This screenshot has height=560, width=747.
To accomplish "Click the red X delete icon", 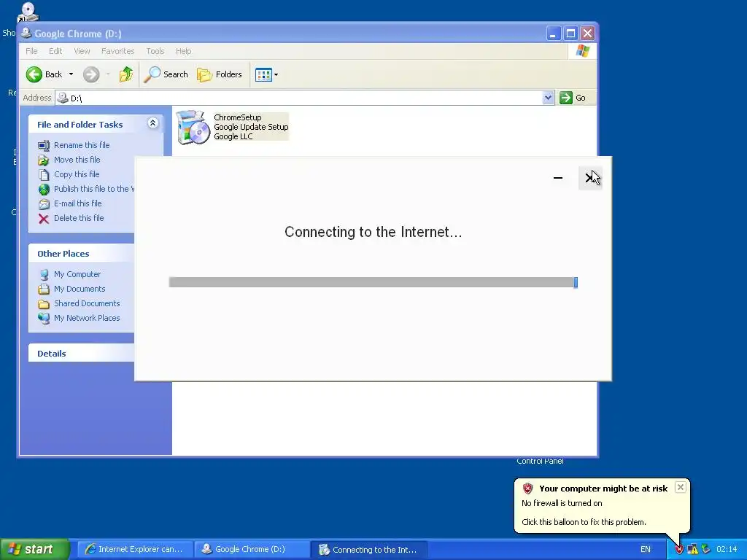I will pyautogui.click(x=44, y=219).
